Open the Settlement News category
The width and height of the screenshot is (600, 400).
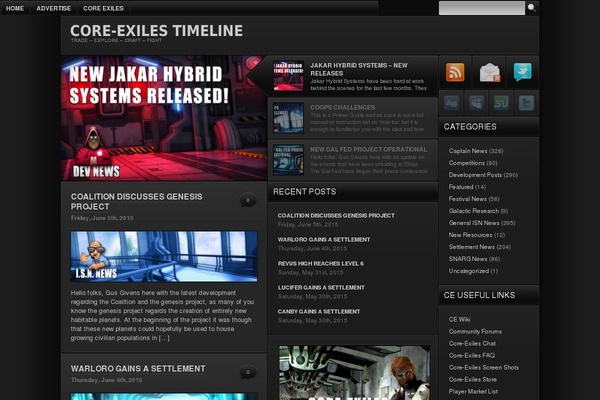tap(471, 247)
